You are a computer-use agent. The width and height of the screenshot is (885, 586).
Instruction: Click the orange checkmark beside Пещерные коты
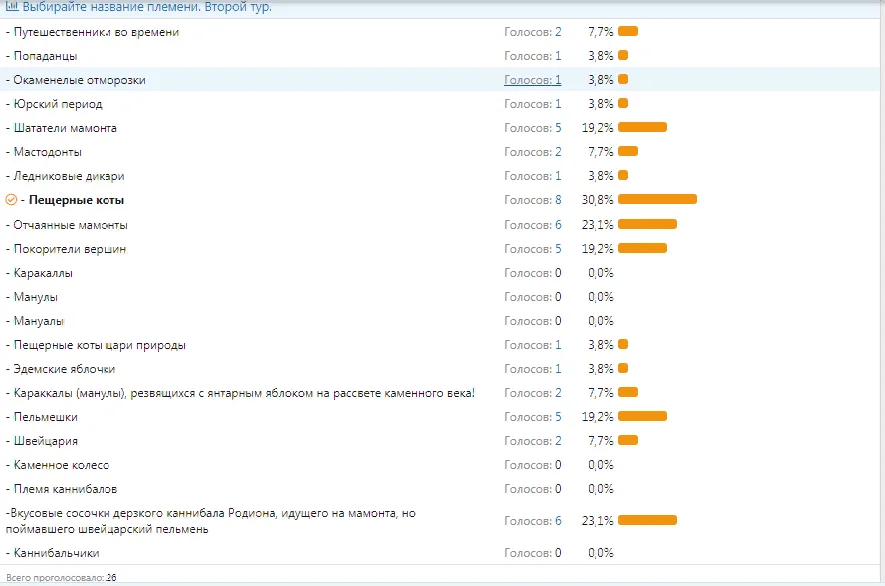[11, 200]
